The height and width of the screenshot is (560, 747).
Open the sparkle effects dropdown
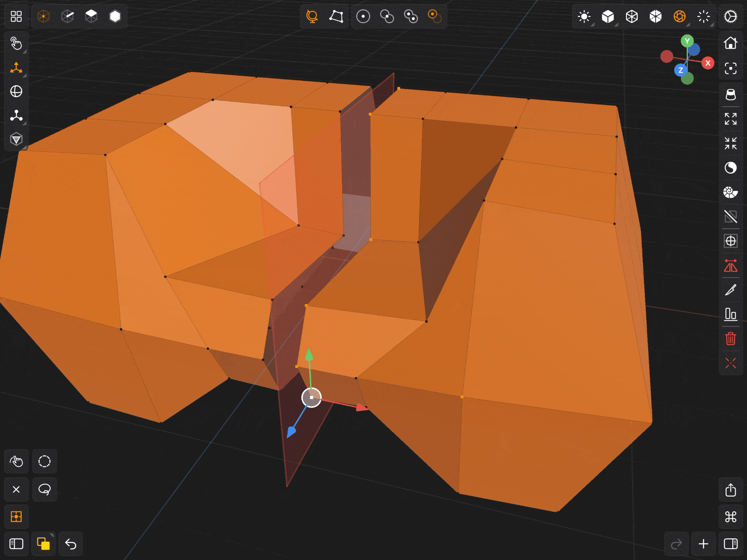[x=703, y=16]
